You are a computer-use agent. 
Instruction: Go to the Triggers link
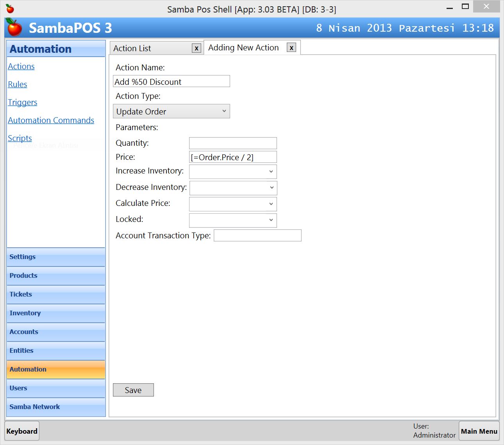coord(23,102)
